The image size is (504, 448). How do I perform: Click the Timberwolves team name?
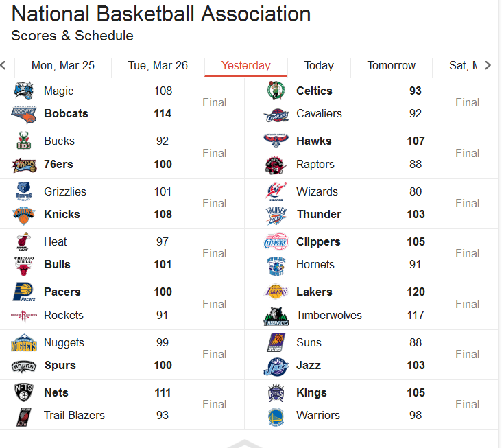(x=329, y=315)
